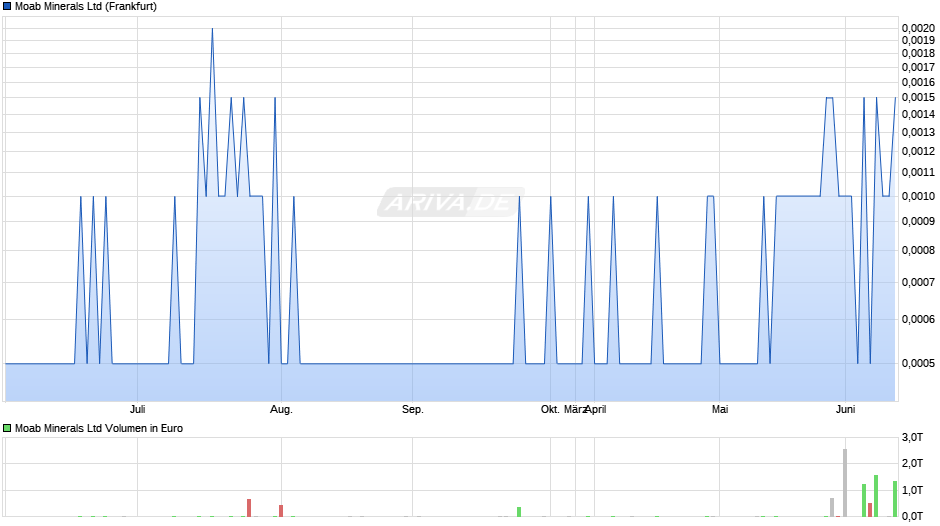The width and height of the screenshot is (940, 526).
Task: Click the 0,0019 price axis value
Action: (918, 40)
